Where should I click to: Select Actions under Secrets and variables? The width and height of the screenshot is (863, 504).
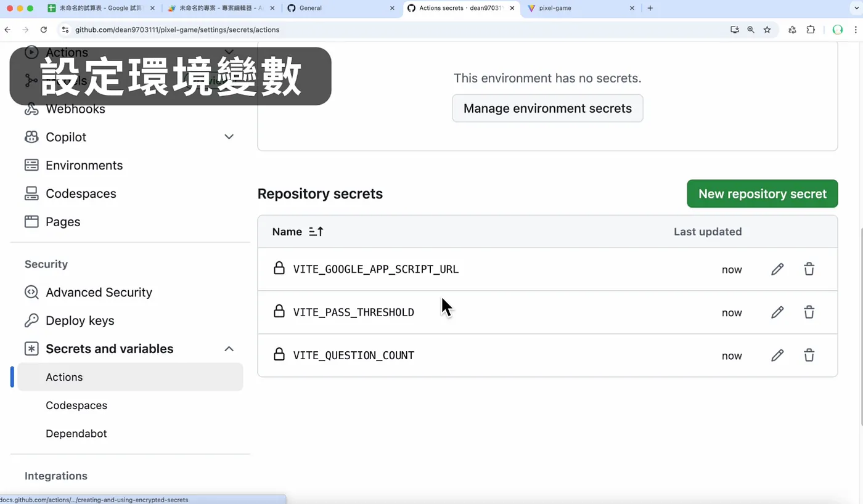pos(130,377)
